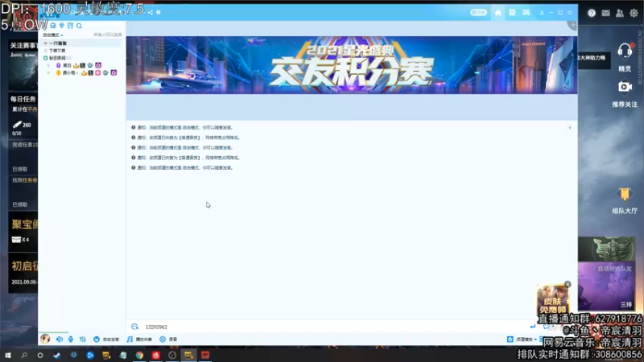Click the refresh icon above channel list
Screen dimensions: 644x362
(x=53, y=26)
